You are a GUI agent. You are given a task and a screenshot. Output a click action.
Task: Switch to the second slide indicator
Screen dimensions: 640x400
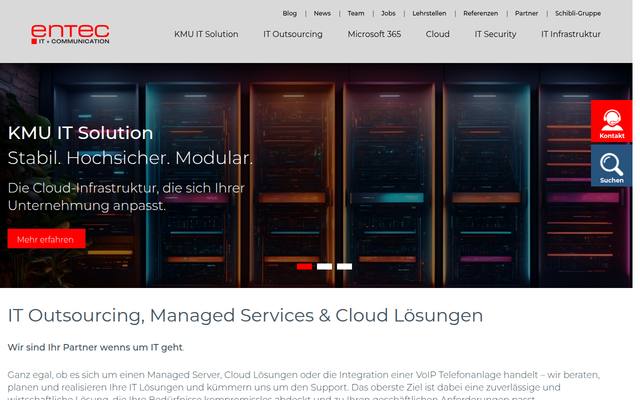324,267
